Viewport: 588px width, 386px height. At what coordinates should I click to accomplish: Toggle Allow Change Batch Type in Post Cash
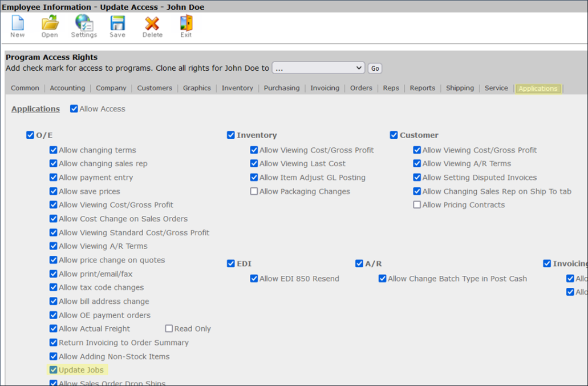pyautogui.click(x=383, y=279)
